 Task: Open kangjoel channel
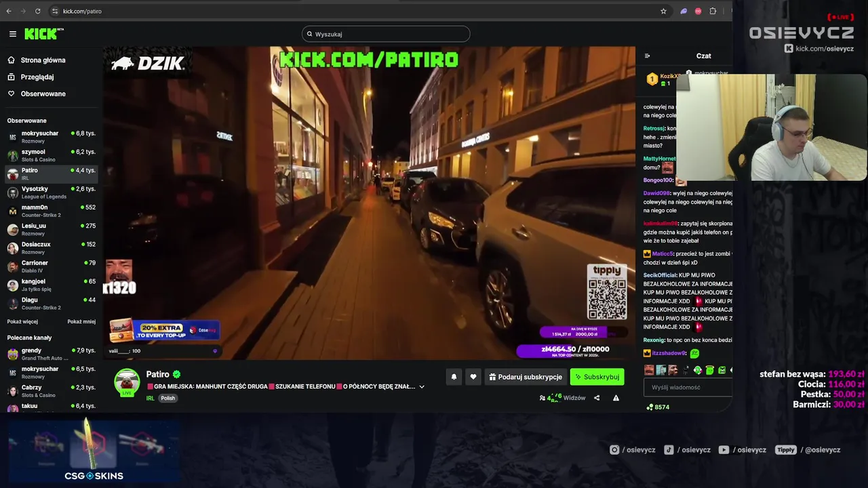click(x=52, y=285)
